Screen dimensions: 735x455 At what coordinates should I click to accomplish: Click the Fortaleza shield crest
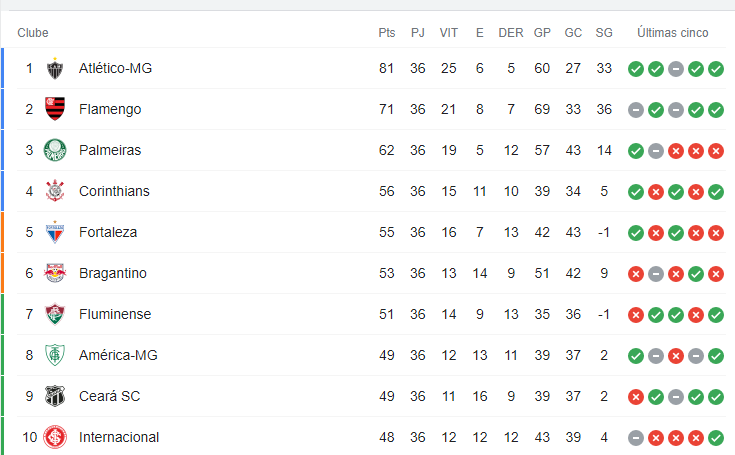point(55,232)
